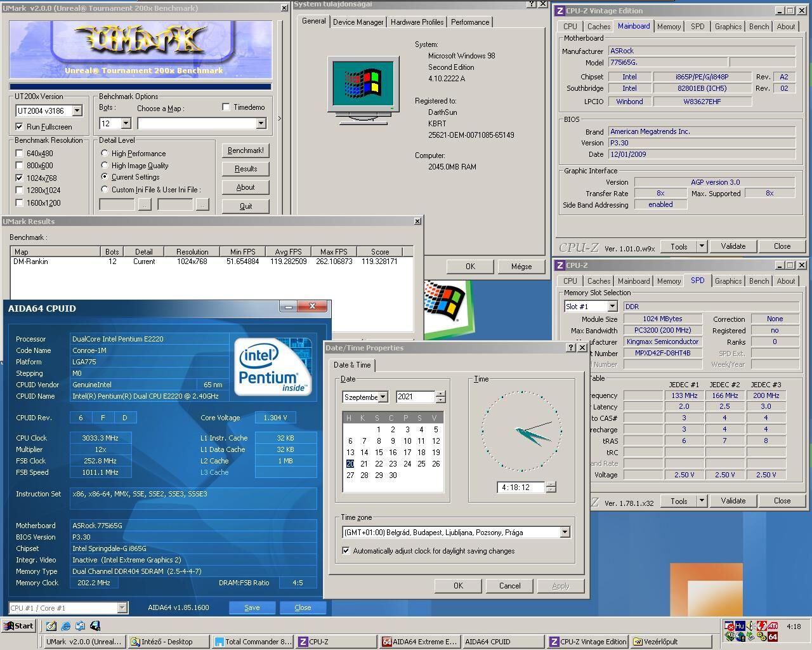Click the yellow gears tray icon
Screen dimensions: 812x650
762,637
